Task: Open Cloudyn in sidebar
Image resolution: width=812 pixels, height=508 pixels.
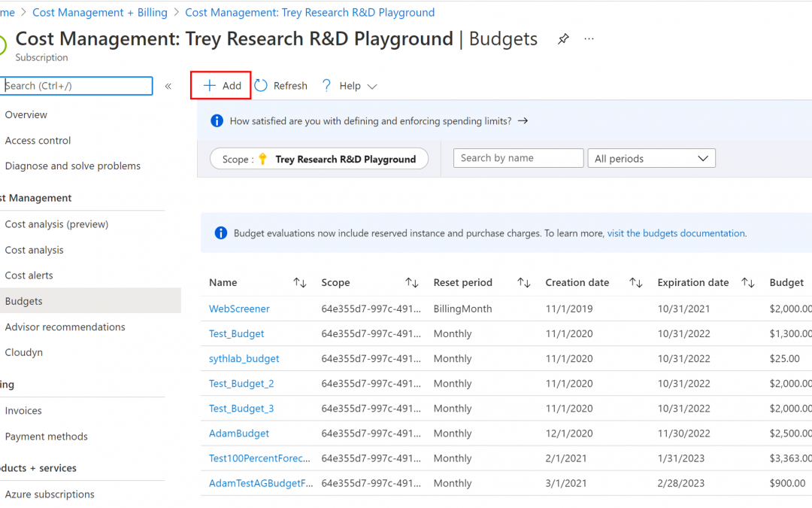Action: click(x=24, y=352)
